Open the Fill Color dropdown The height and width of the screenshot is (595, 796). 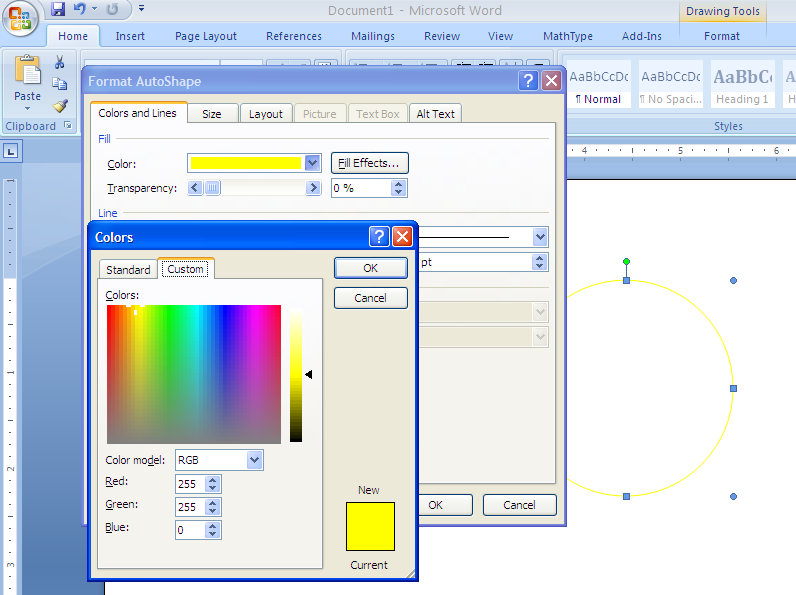pos(312,163)
